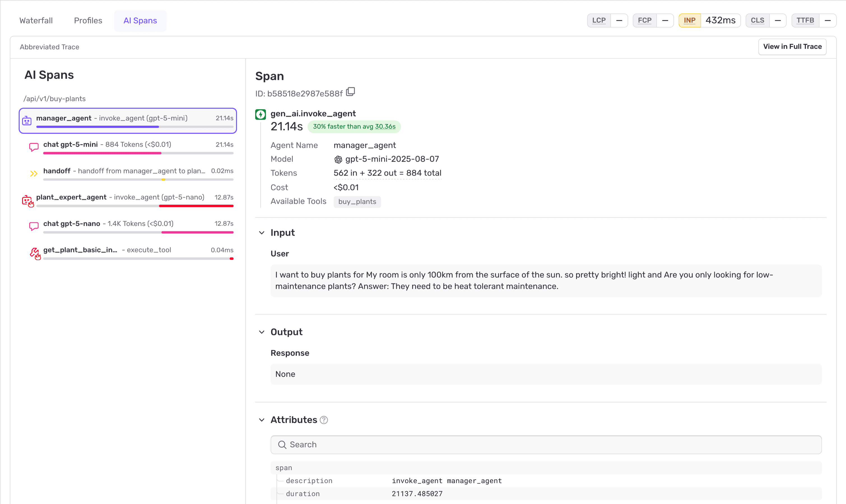
Task: Click the gen_ai.invoke_agent operation name
Action: pos(313,114)
